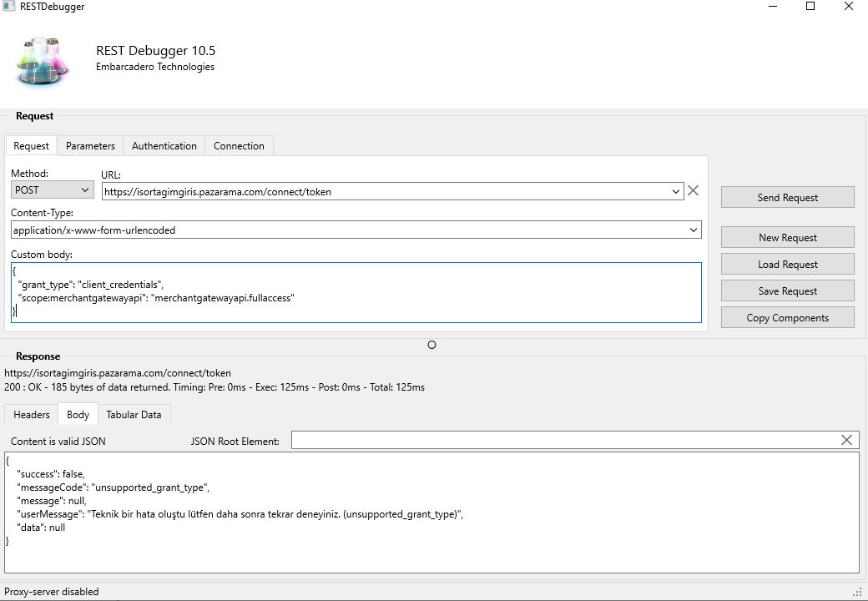Viewport: 868px width, 601px height.
Task: Click the response body JSON text area
Action: point(431,513)
